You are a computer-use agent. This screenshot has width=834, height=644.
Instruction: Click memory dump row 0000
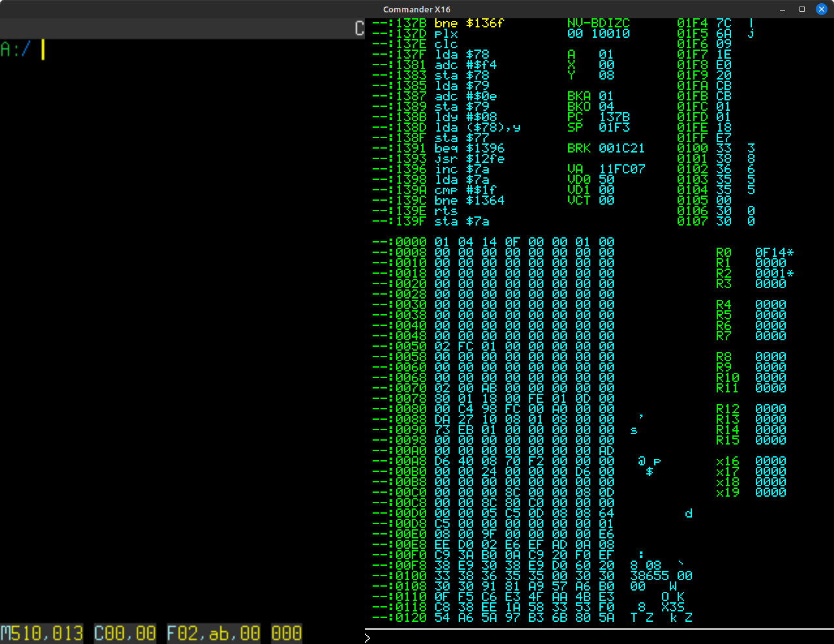click(x=493, y=242)
